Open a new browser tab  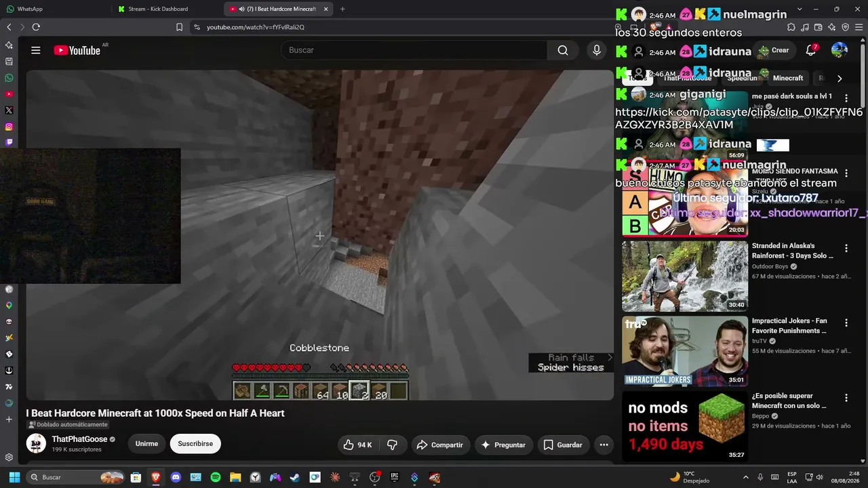tap(342, 9)
